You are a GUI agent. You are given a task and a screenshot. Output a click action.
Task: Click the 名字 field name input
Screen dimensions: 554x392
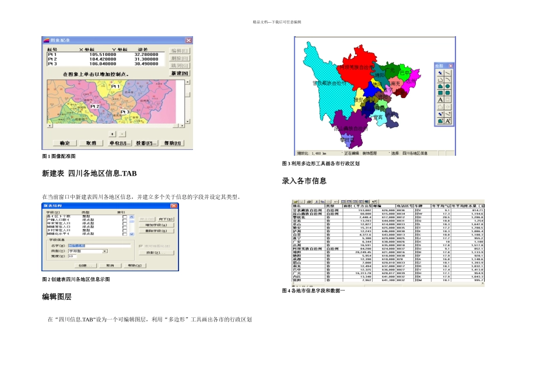pyautogui.click(x=99, y=246)
